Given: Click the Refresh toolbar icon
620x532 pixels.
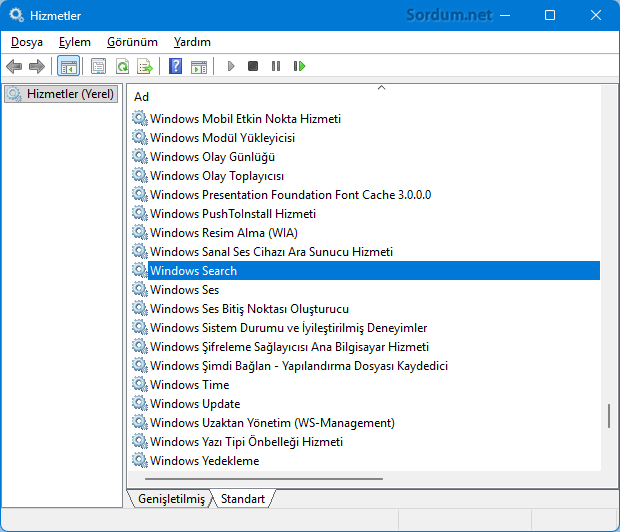Looking at the screenshot, I should (x=122, y=66).
